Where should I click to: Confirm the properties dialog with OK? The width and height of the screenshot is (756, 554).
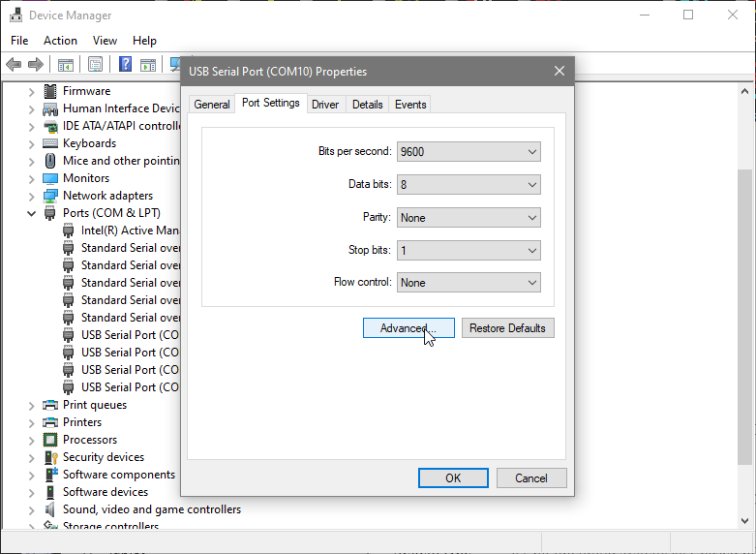click(x=453, y=477)
